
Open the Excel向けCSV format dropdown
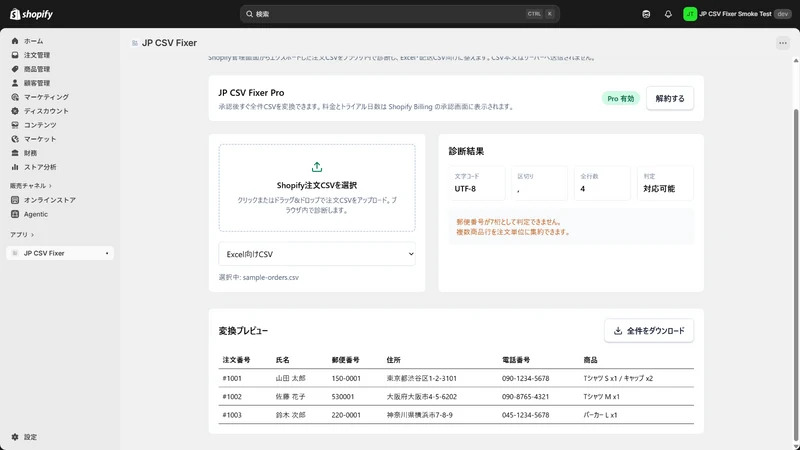coord(317,254)
